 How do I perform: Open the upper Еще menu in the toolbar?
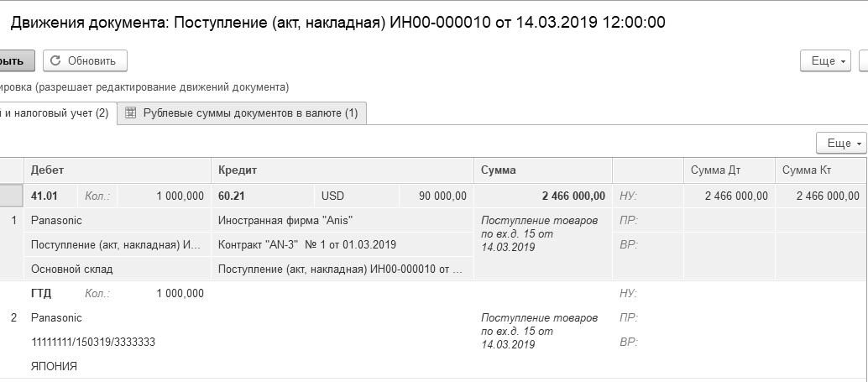(828, 60)
